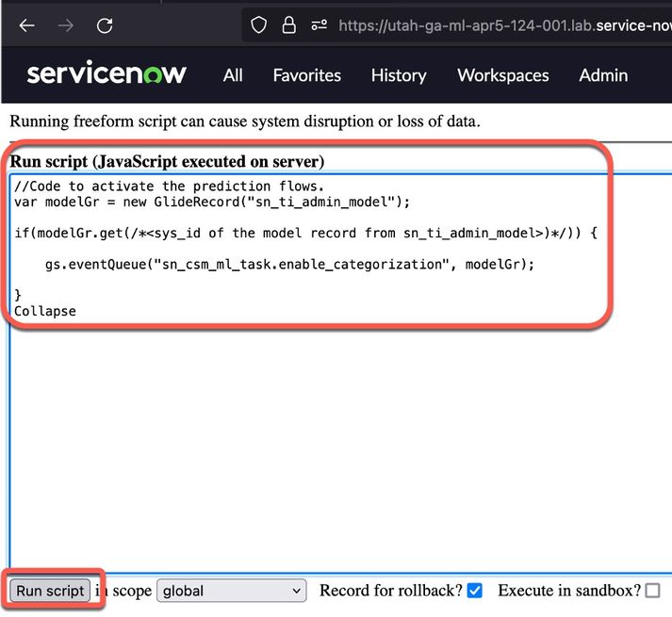Click the ServiceNow logo
Image resolution: width=672 pixels, height=617 pixels.
pos(107,73)
